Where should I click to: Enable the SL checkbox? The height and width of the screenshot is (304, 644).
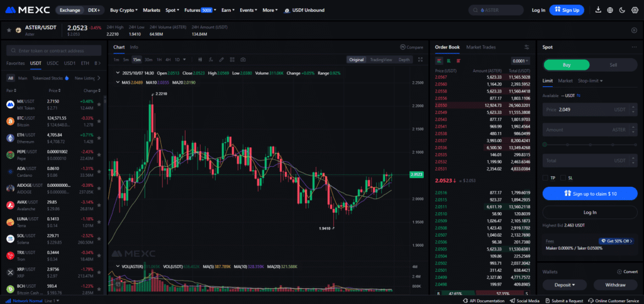563,178
